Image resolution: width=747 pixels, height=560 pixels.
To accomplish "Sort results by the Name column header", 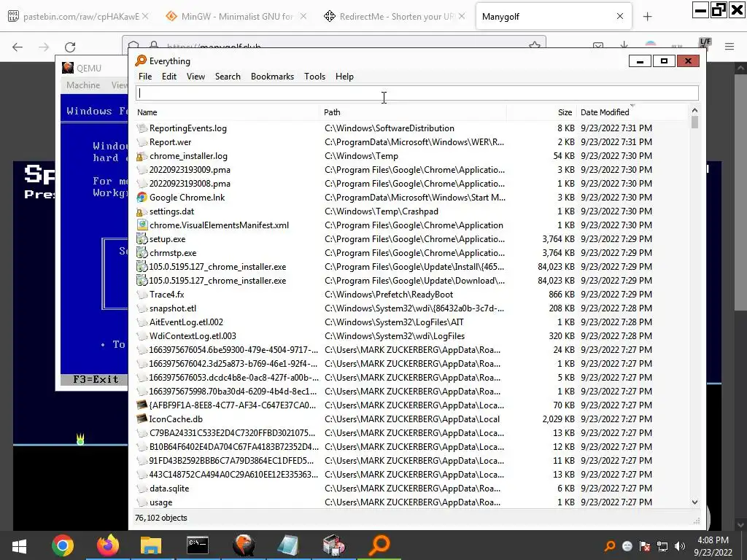I will (x=147, y=112).
